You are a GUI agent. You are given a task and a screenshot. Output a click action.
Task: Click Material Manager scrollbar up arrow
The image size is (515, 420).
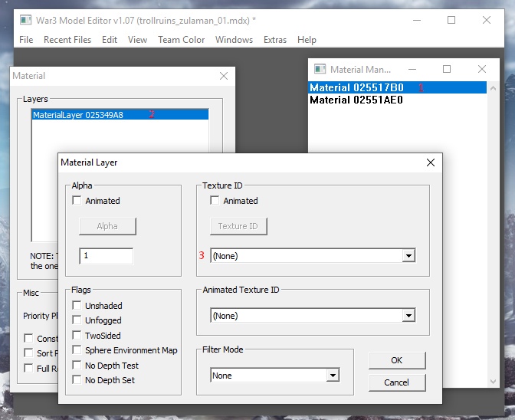[493, 88]
